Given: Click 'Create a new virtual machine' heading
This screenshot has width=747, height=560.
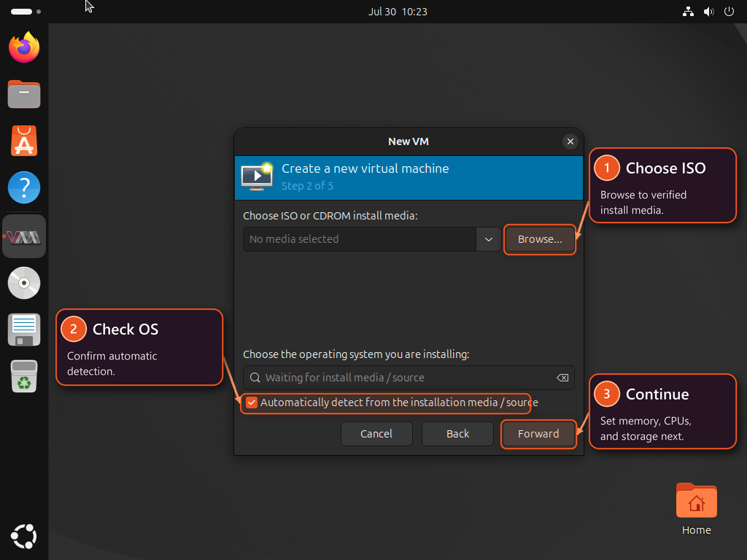Looking at the screenshot, I should coord(365,168).
